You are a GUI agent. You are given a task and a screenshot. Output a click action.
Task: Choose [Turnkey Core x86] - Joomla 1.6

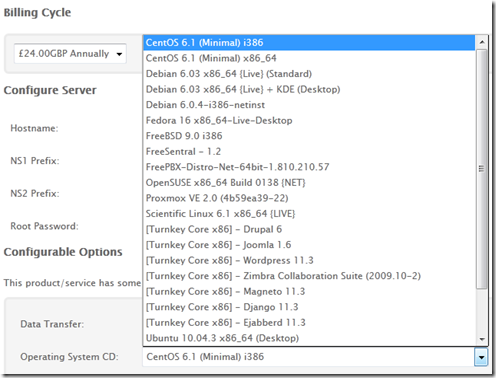tap(309, 245)
